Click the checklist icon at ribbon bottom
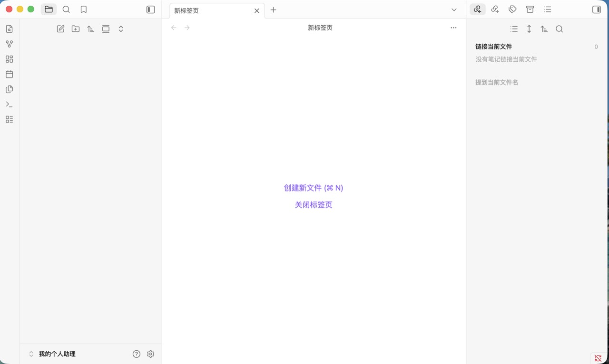 coord(10,120)
